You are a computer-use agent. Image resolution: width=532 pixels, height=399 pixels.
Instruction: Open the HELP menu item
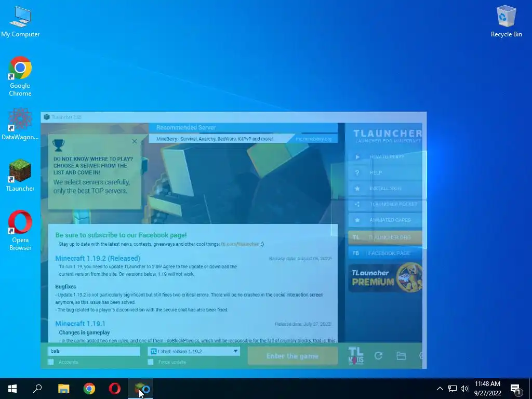(x=385, y=172)
